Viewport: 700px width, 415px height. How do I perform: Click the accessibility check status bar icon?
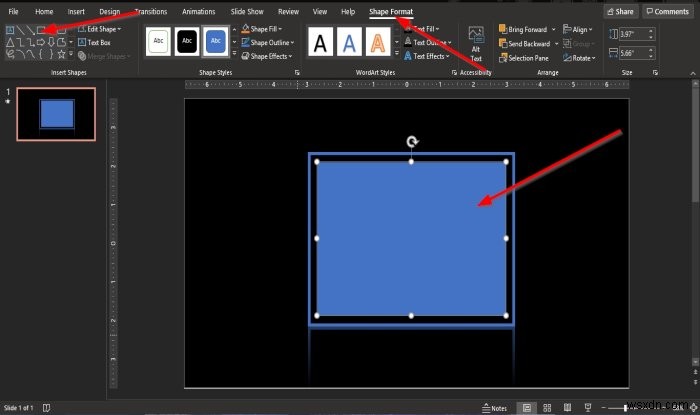click(x=46, y=408)
